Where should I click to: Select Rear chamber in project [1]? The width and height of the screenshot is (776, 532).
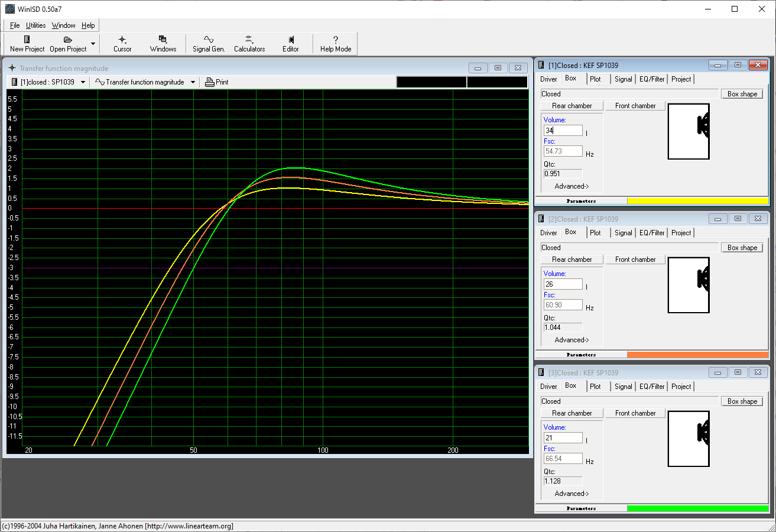572,106
